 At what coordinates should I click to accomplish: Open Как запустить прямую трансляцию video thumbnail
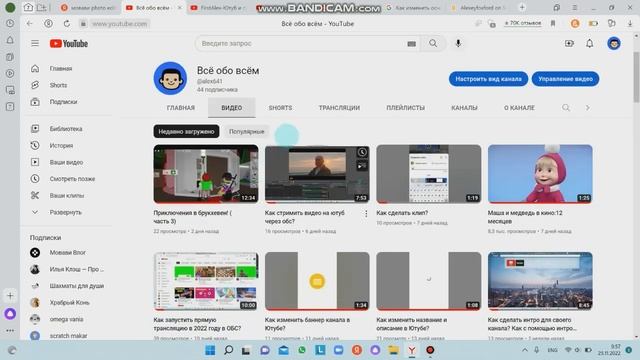(x=206, y=281)
